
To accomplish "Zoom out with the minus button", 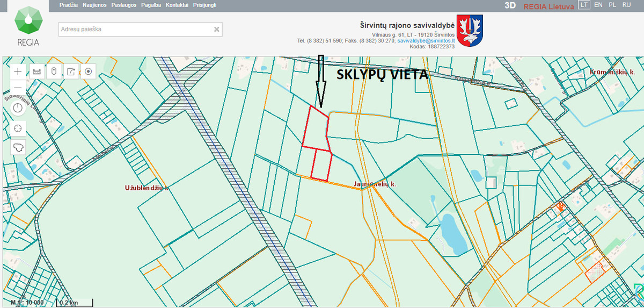I will point(18,88).
